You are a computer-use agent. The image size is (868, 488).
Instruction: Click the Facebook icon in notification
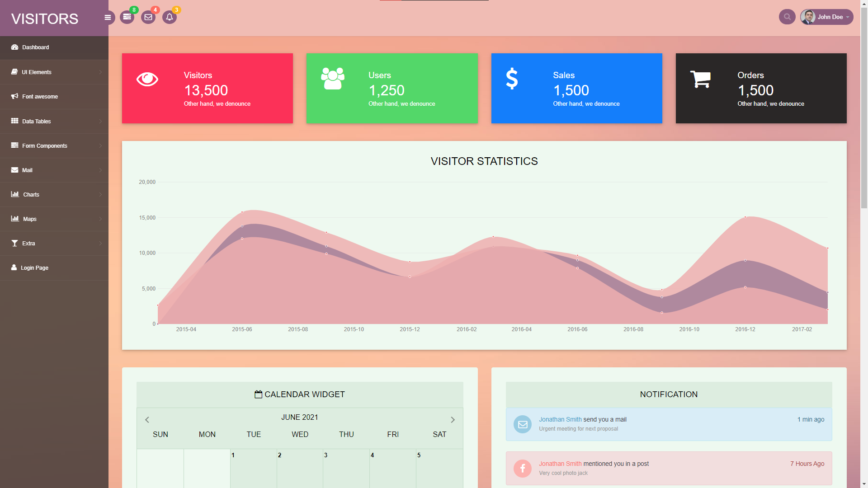click(x=523, y=469)
